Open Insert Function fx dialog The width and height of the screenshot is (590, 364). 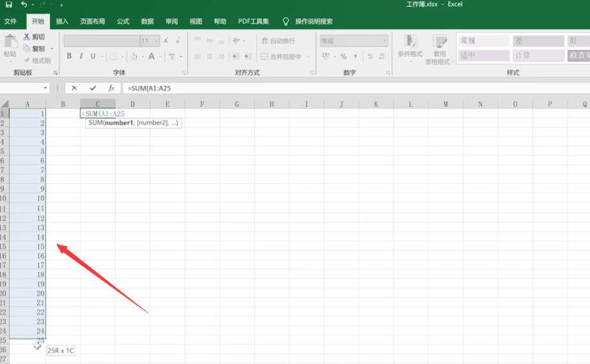(111, 88)
